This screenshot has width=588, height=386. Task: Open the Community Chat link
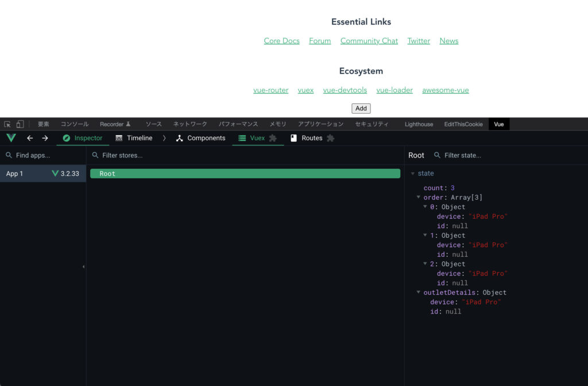[369, 41]
